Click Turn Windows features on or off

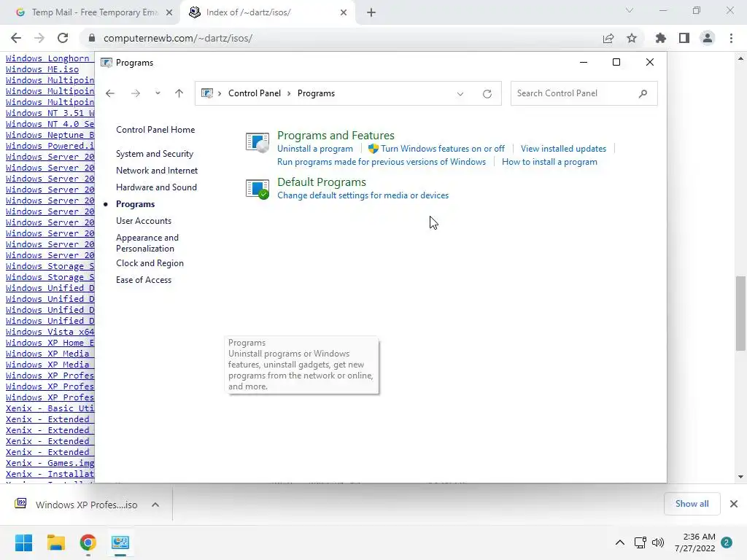tap(443, 149)
